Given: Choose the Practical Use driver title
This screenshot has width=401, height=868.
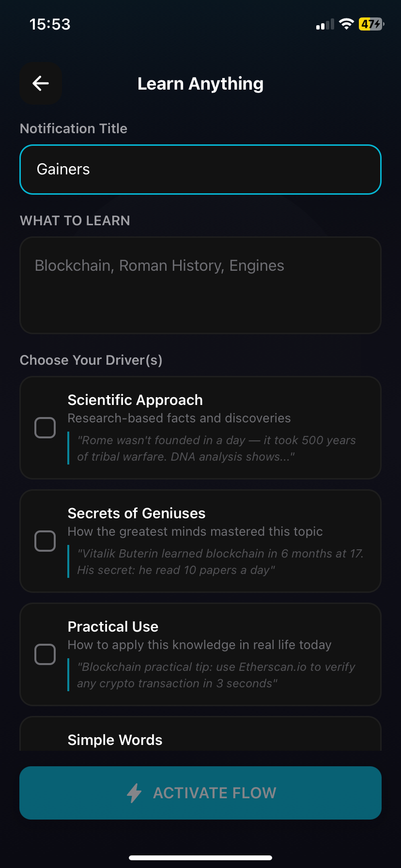Looking at the screenshot, I should point(113,627).
